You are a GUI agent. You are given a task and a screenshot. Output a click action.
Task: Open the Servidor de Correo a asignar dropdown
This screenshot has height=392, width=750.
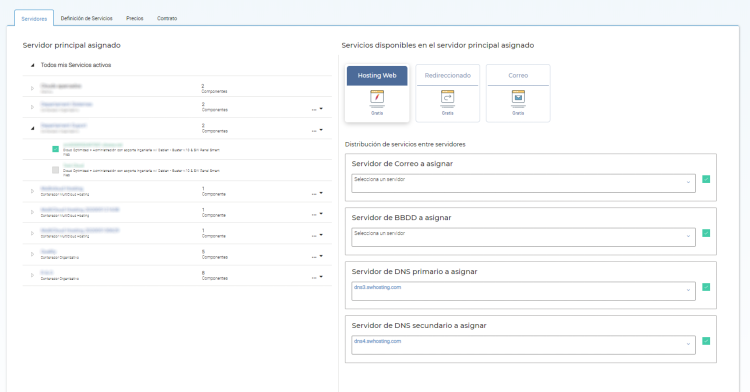(523, 184)
